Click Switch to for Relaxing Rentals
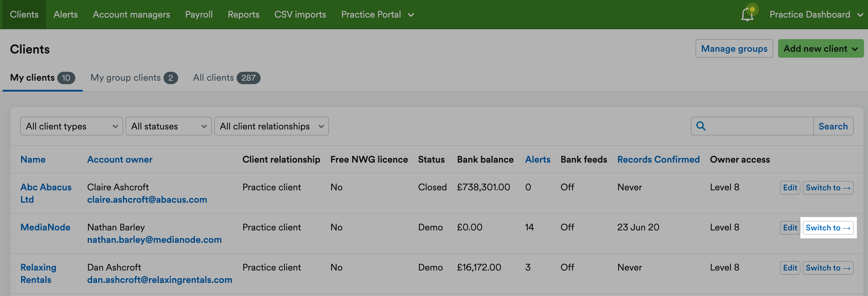868x296 pixels. click(x=828, y=268)
